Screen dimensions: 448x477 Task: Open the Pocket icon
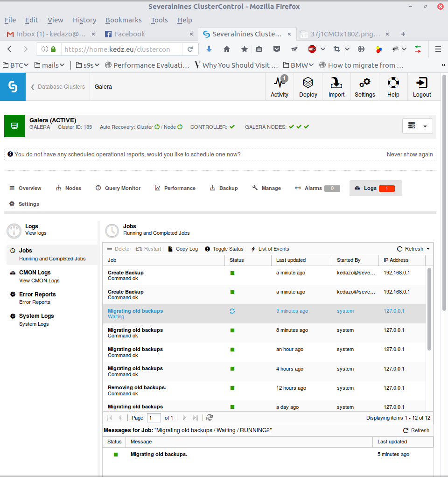[276, 49]
